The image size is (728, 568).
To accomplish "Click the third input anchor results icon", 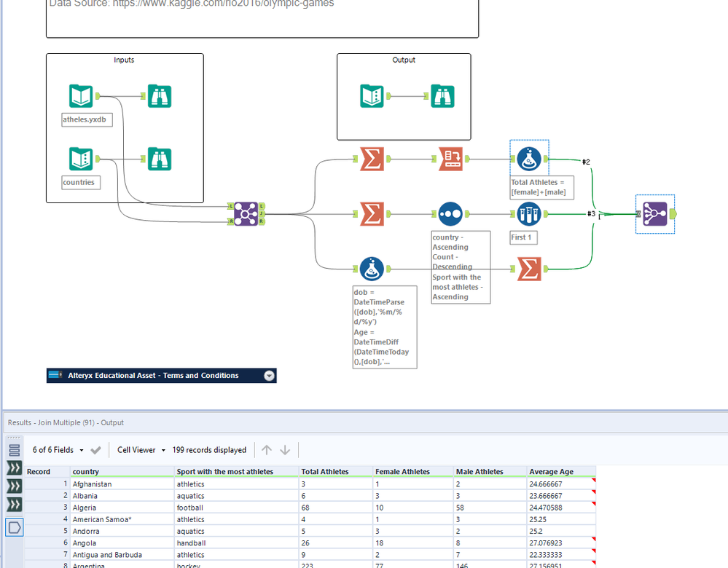I will [15, 504].
